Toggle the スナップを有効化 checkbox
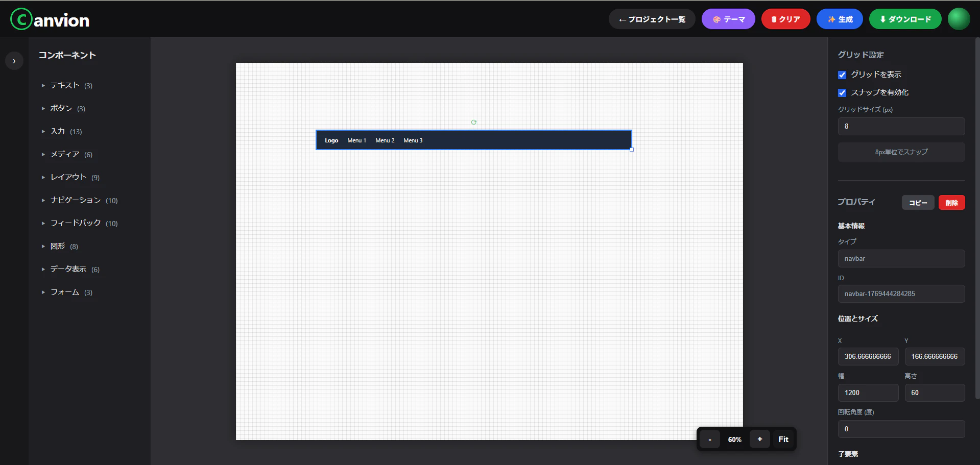The image size is (980, 465). click(842, 93)
